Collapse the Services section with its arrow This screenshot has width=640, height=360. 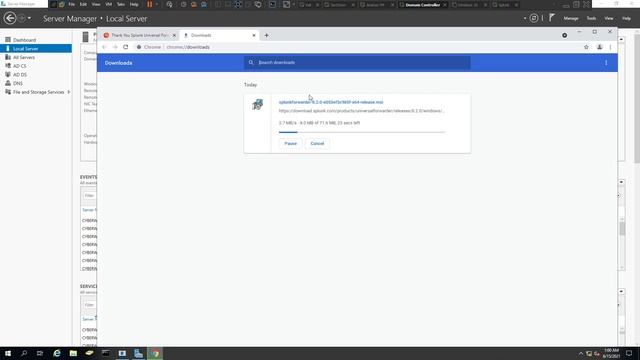621,291
